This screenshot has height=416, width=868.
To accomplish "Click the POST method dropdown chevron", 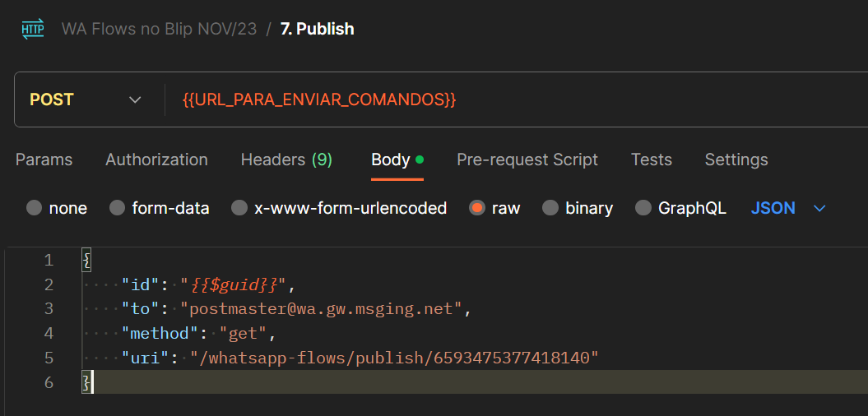I will pyautogui.click(x=134, y=100).
